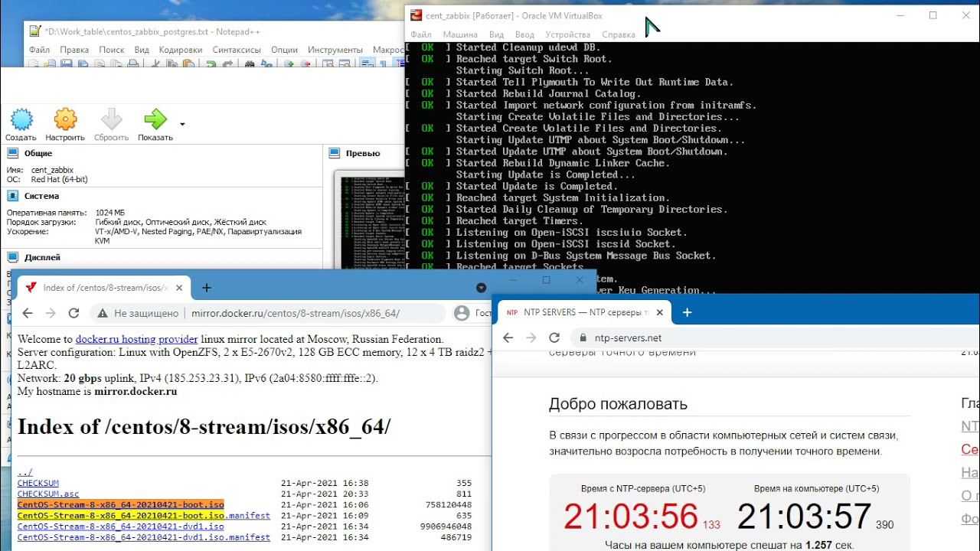
Task: Click the grayed Сбросить arrow icon
Action: click(x=112, y=119)
